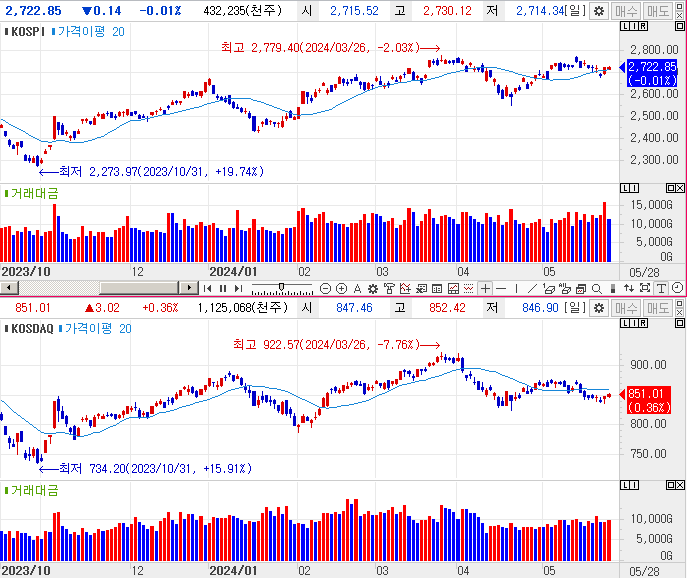Click the stacked windows toolbar icon
This screenshot has height=578, width=687.
[581, 288]
